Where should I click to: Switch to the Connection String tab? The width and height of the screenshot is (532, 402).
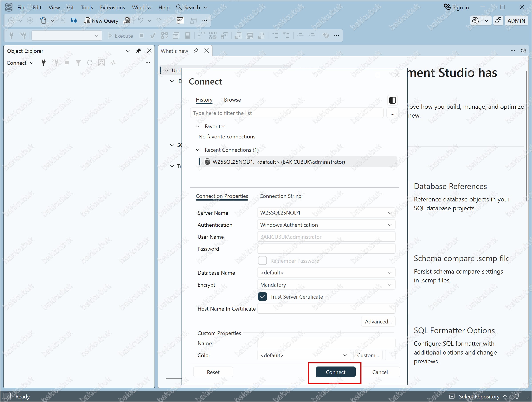coord(280,196)
